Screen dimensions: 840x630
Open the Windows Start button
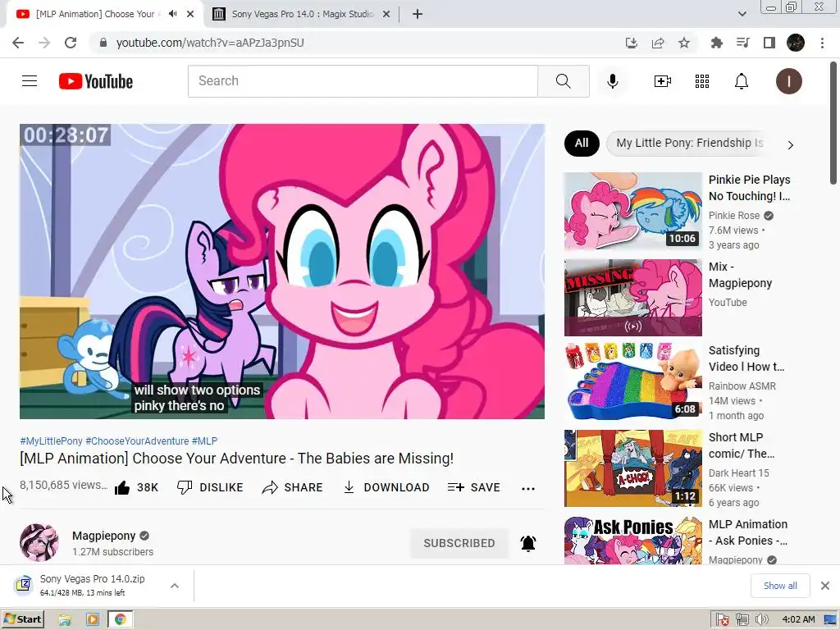click(22, 619)
